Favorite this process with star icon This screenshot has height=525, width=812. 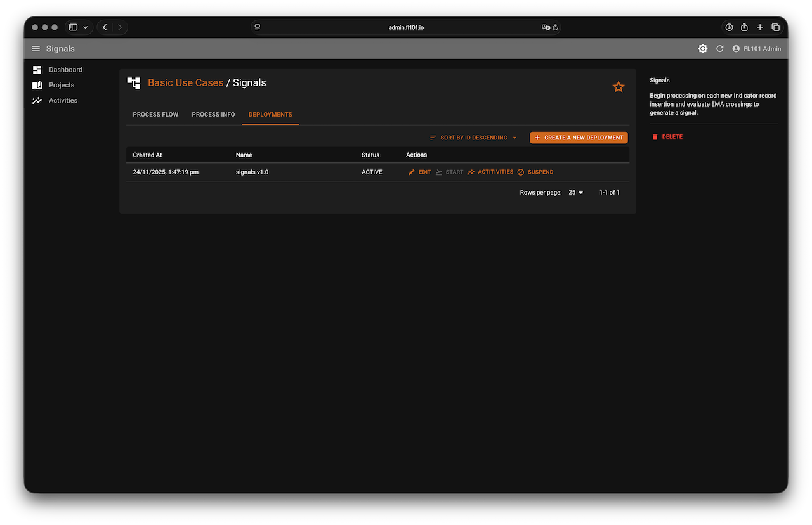[x=618, y=87]
